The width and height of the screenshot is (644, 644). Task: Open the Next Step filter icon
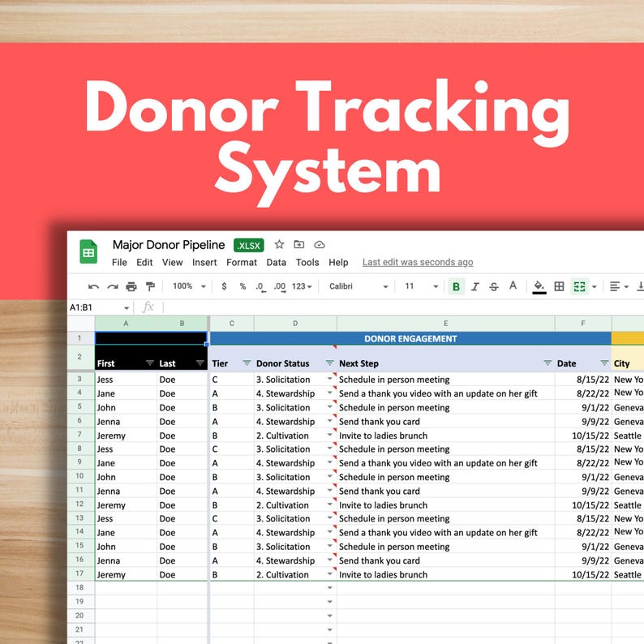click(x=547, y=363)
